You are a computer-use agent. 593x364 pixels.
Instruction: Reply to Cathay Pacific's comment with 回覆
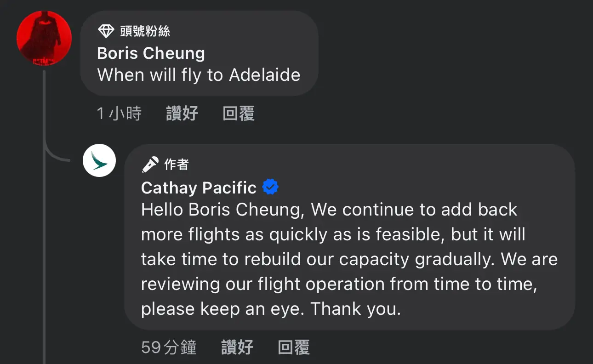[294, 347]
